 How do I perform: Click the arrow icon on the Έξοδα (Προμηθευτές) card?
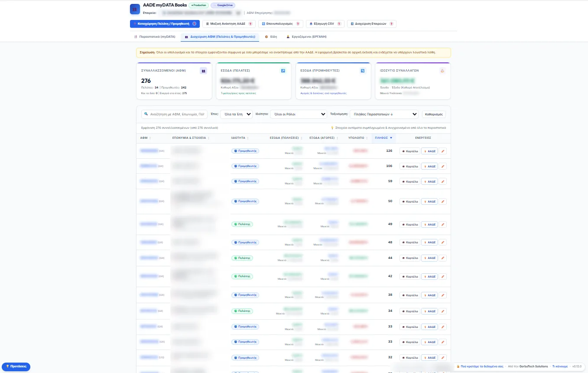(363, 71)
